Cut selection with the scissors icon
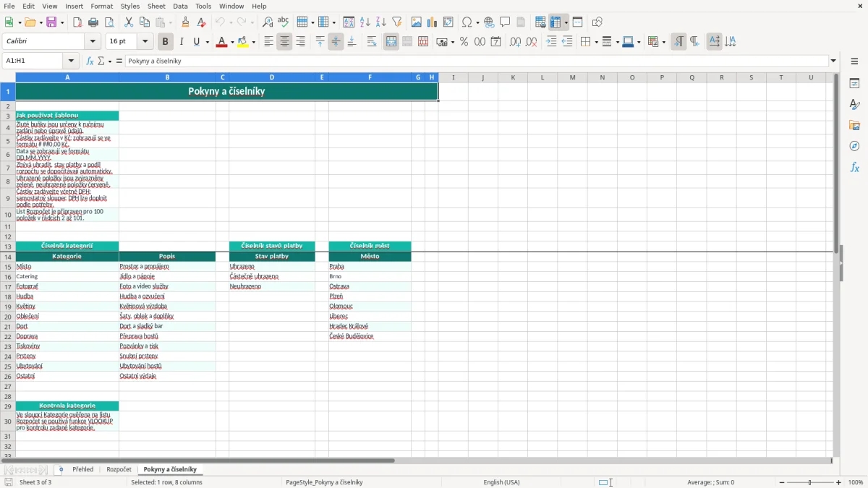 [129, 22]
